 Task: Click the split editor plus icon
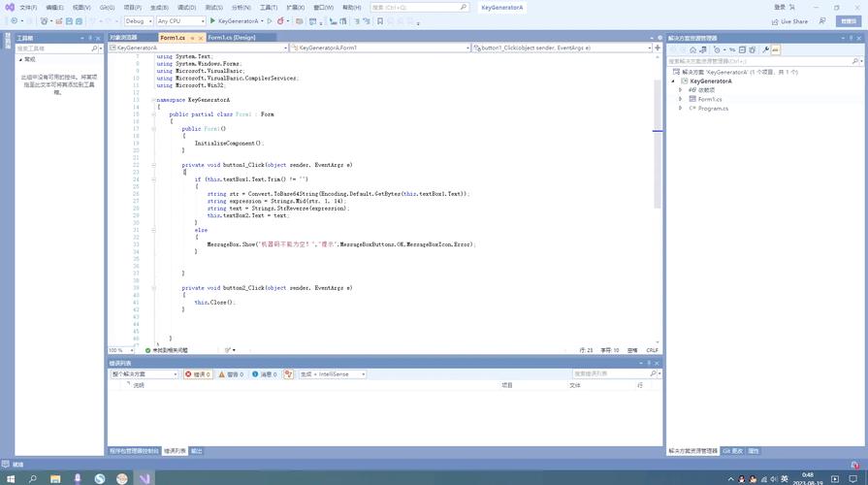pos(658,48)
